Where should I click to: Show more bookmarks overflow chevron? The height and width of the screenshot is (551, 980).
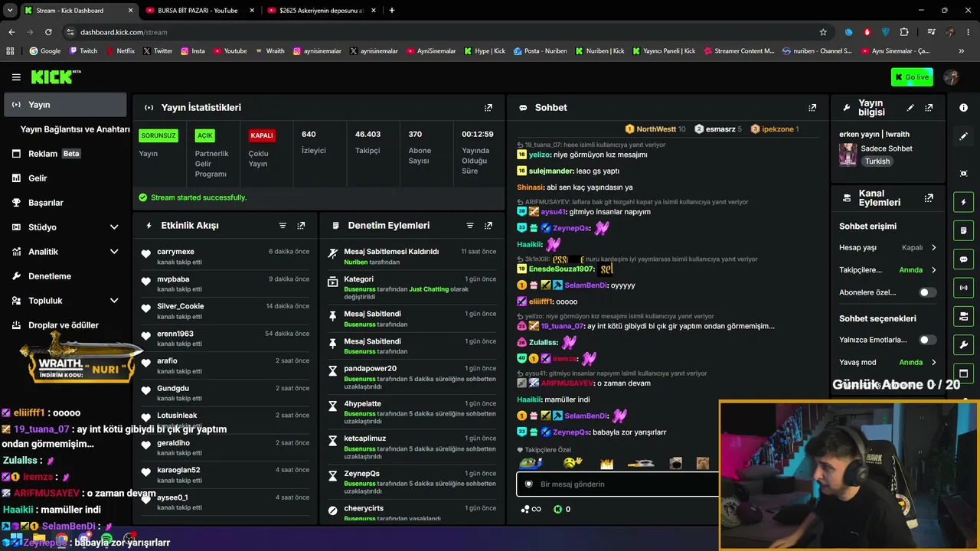click(x=961, y=51)
